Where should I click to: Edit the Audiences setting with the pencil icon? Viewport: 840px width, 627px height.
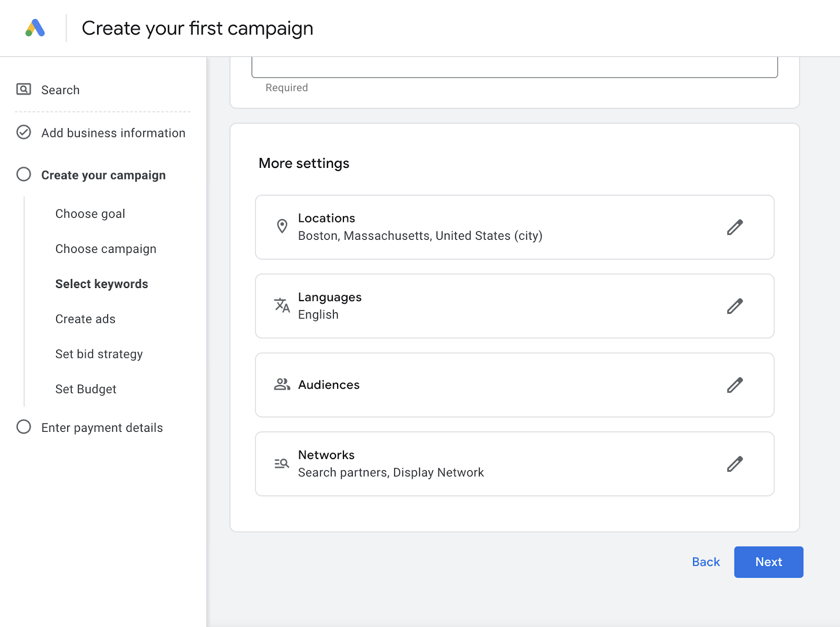(x=735, y=385)
